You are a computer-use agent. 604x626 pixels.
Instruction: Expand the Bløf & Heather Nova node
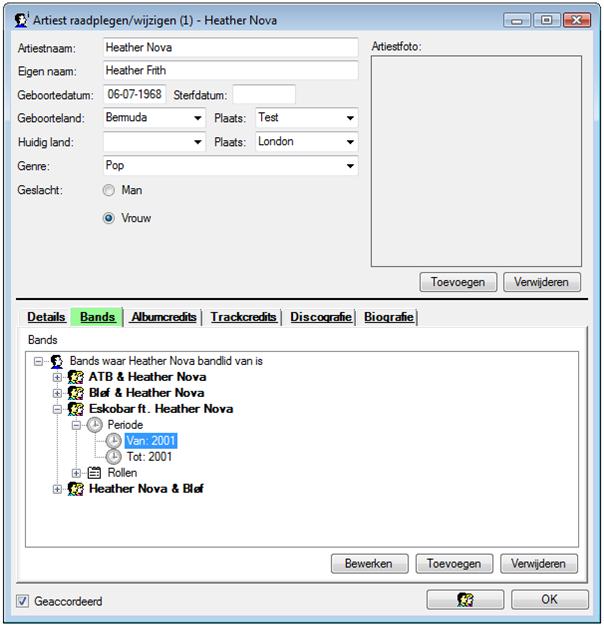(x=57, y=393)
